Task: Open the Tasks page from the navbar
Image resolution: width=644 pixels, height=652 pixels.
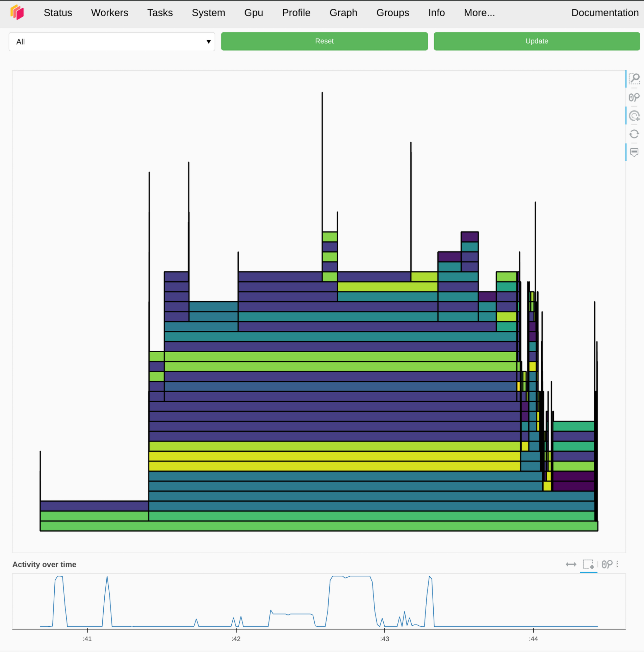Action: [160, 12]
